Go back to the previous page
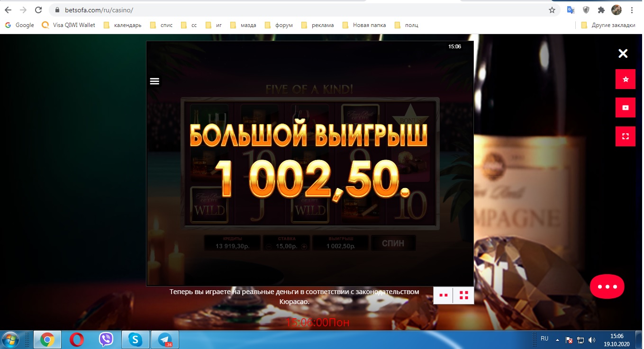Viewport: 644px width, 349px height. pyautogui.click(x=8, y=10)
